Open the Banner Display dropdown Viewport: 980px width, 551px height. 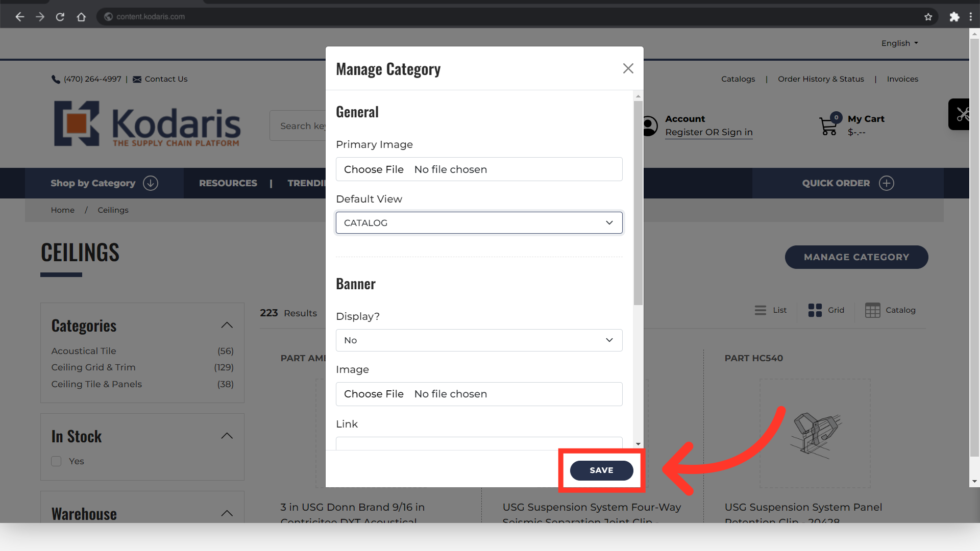tap(479, 340)
